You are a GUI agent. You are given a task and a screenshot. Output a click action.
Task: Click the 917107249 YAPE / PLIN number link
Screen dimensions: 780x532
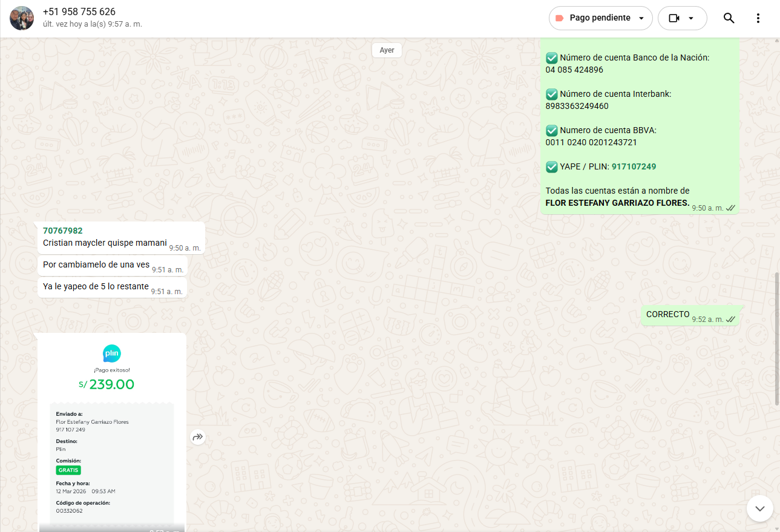(x=634, y=166)
